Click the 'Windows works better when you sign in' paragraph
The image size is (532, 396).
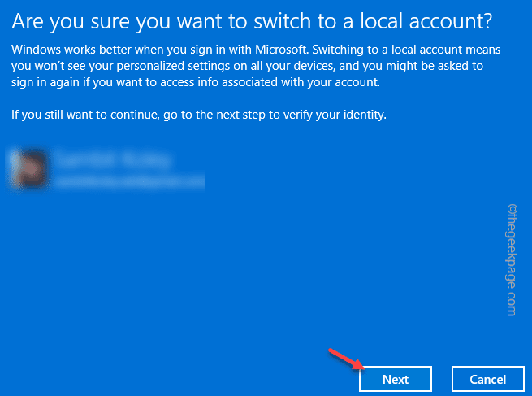pyautogui.click(x=256, y=66)
